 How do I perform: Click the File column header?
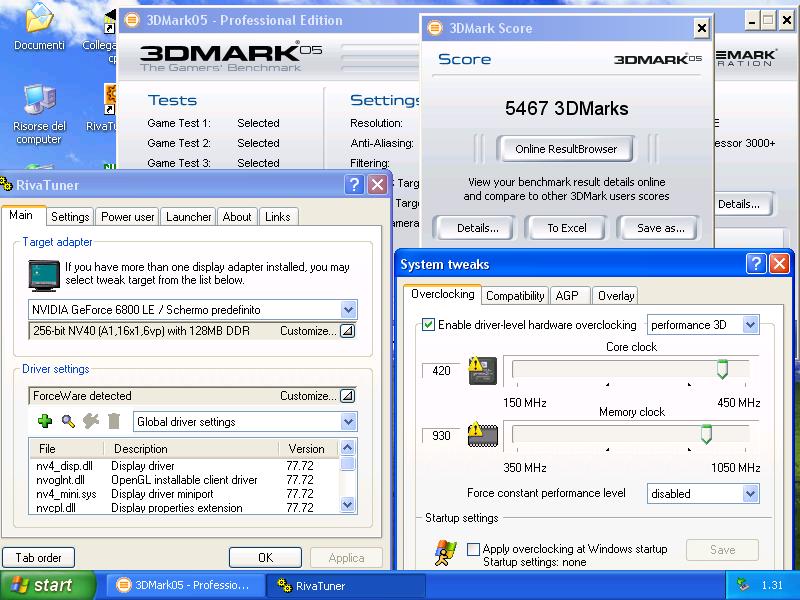coord(67,448)
